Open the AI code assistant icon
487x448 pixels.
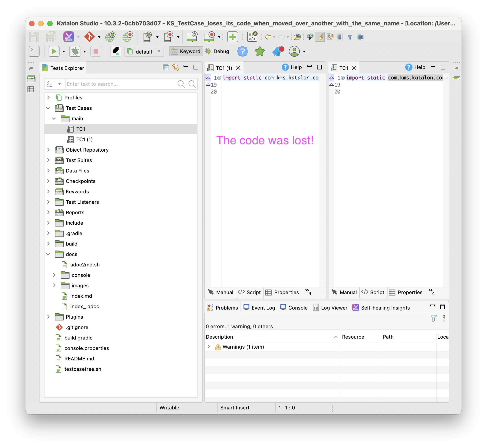point(252,37)
